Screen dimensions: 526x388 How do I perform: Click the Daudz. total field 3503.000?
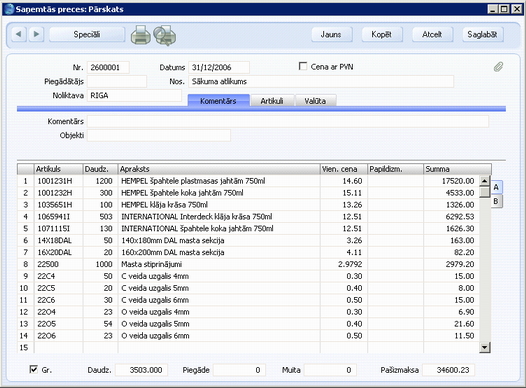click(142, 370)
